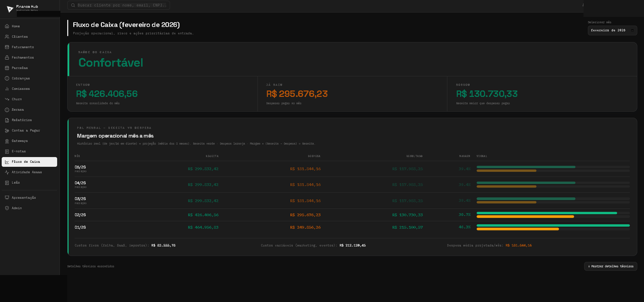Open the fevereiro de 2026 month selector

click(x=612, y=30)
